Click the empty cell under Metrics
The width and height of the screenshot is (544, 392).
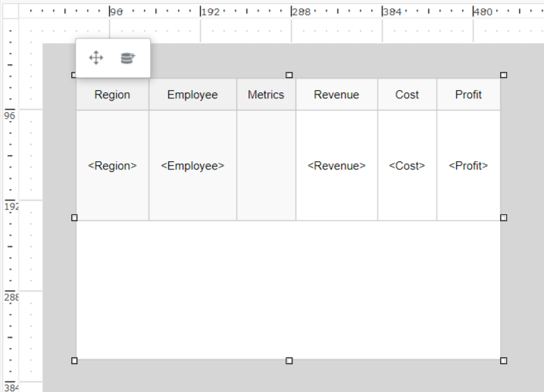[x=266, y=166]
